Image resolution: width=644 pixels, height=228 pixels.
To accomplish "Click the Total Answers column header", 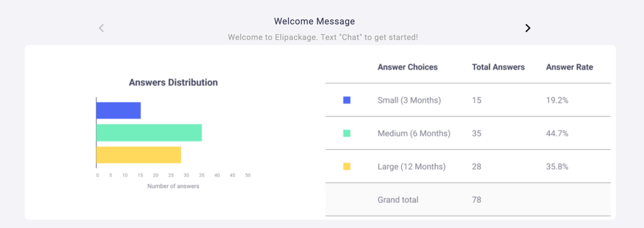I will [x=498, y=67].
